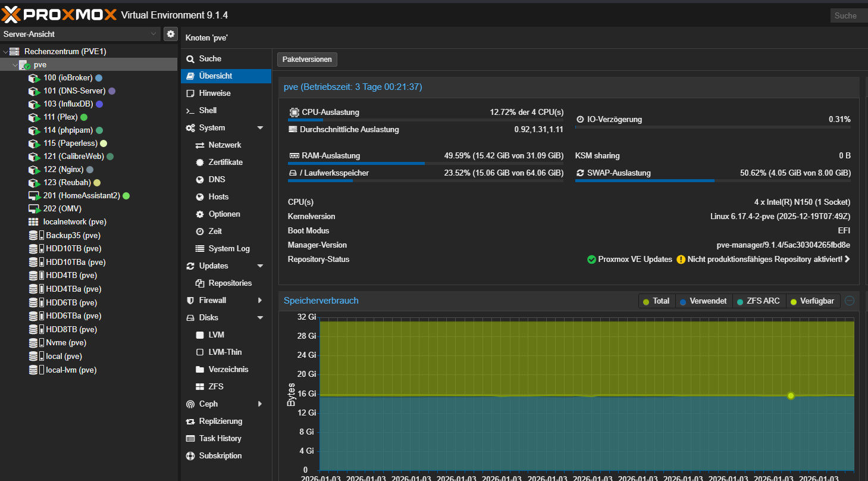Click the Verwendet blue legend swatch
The height and width of the screenshot is (481, 868).
(683, 302)
